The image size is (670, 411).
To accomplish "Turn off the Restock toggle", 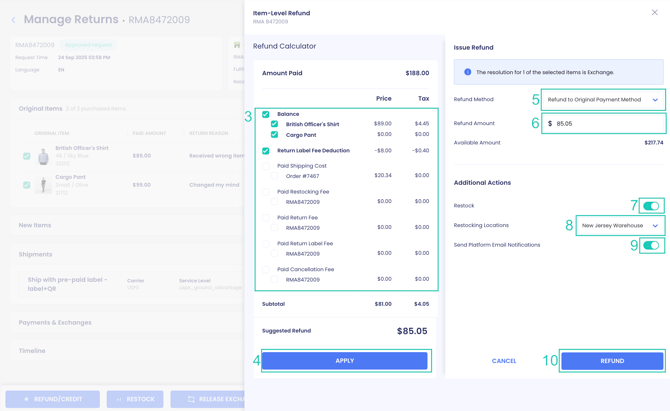I will [651, 206].
